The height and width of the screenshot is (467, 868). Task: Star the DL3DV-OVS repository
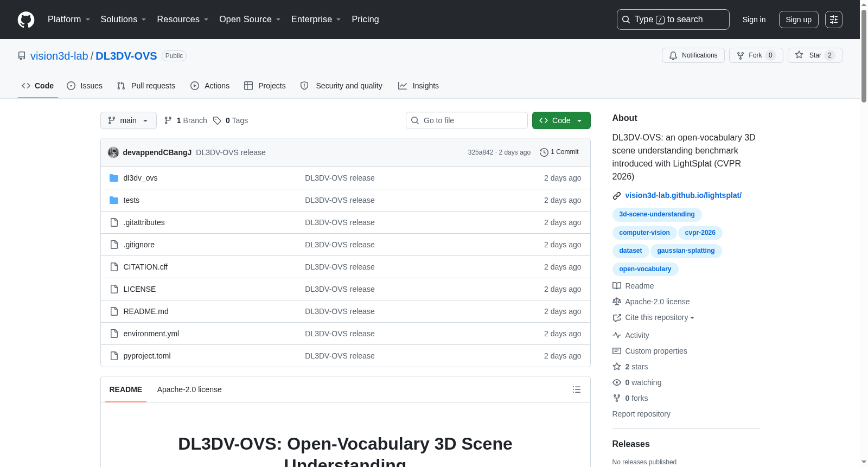815,55
